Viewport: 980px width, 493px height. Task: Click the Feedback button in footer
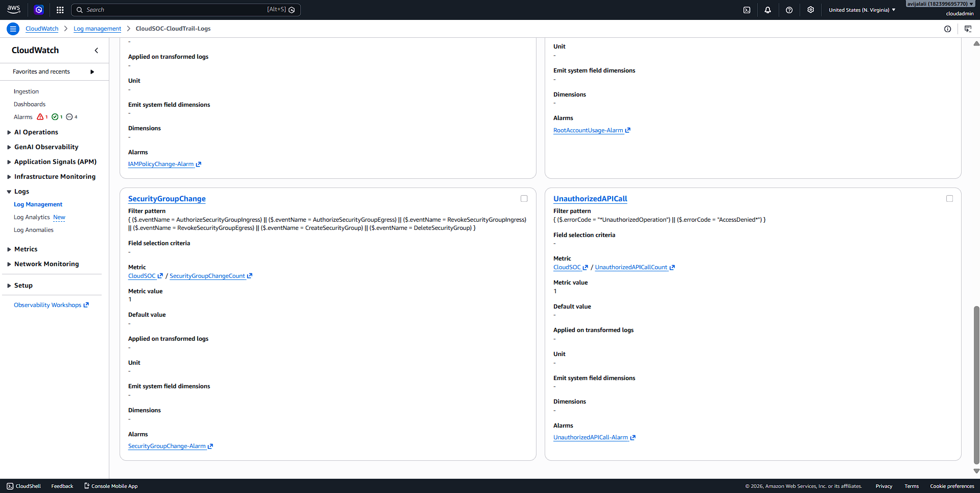pyautogui.click(x=62, y=486)
